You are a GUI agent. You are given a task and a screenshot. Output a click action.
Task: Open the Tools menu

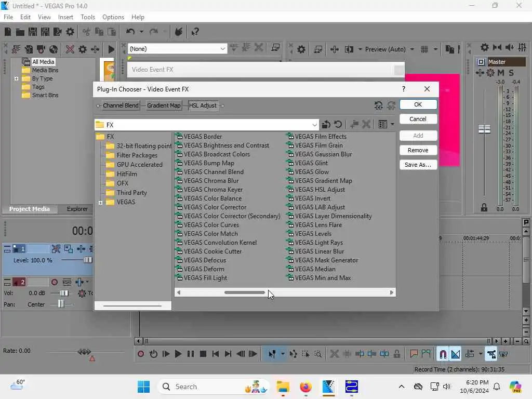(87, 17)
